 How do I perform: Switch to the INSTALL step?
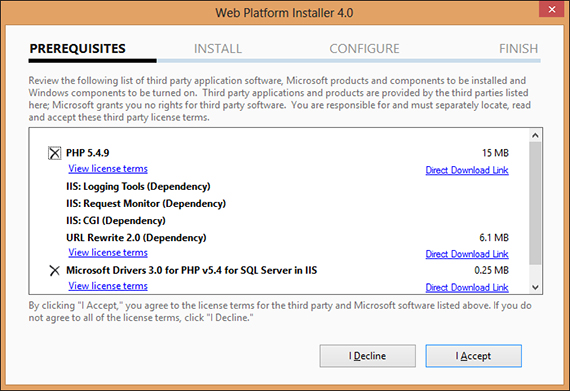coord(218,49)
